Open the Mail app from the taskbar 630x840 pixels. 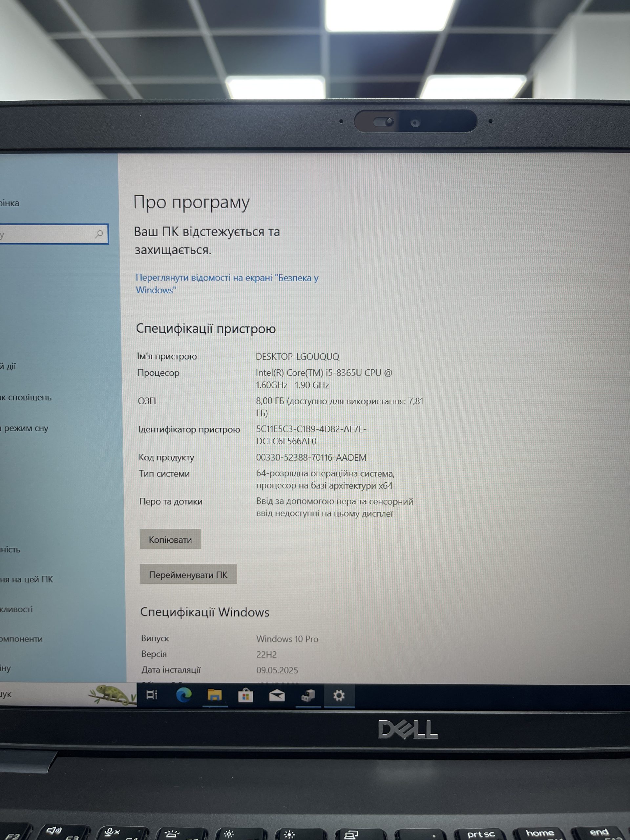277,696
